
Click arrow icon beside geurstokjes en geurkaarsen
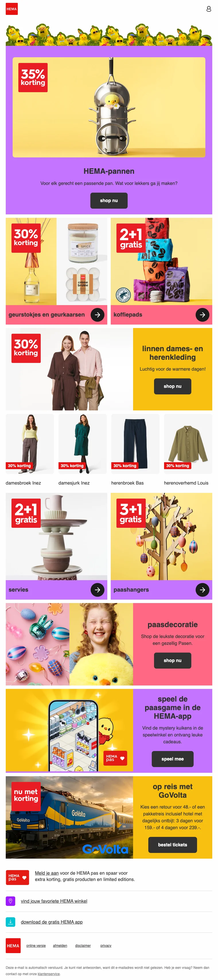click(98, 315)
